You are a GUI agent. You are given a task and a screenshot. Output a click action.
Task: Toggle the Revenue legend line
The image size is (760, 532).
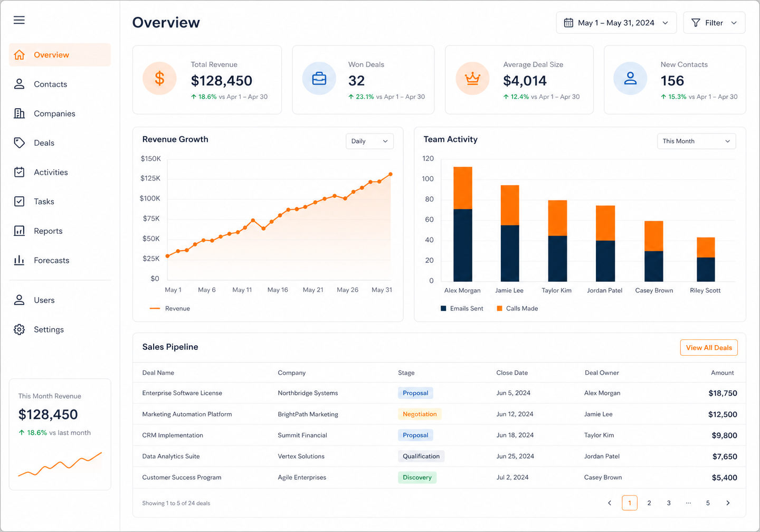(155, 308)
